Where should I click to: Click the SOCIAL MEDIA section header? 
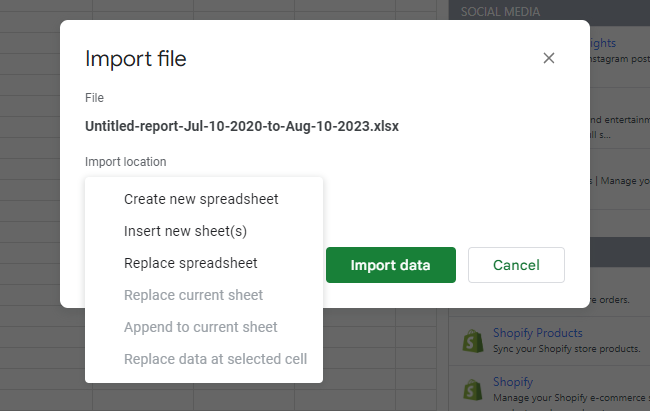pos(501,12)
